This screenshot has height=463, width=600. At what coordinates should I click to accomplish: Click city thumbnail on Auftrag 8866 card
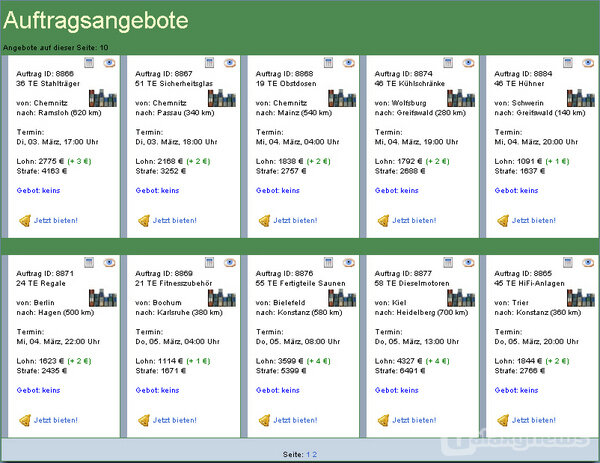coord(103,98)
